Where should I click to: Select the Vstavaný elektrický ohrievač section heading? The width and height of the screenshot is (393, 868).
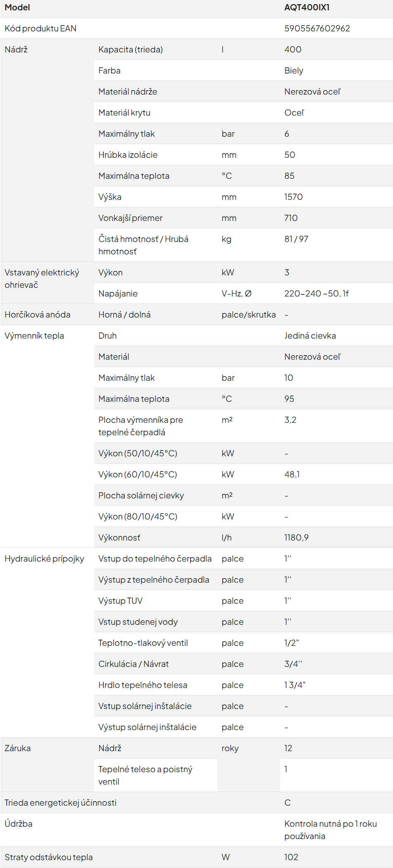[x=42, y=279]
